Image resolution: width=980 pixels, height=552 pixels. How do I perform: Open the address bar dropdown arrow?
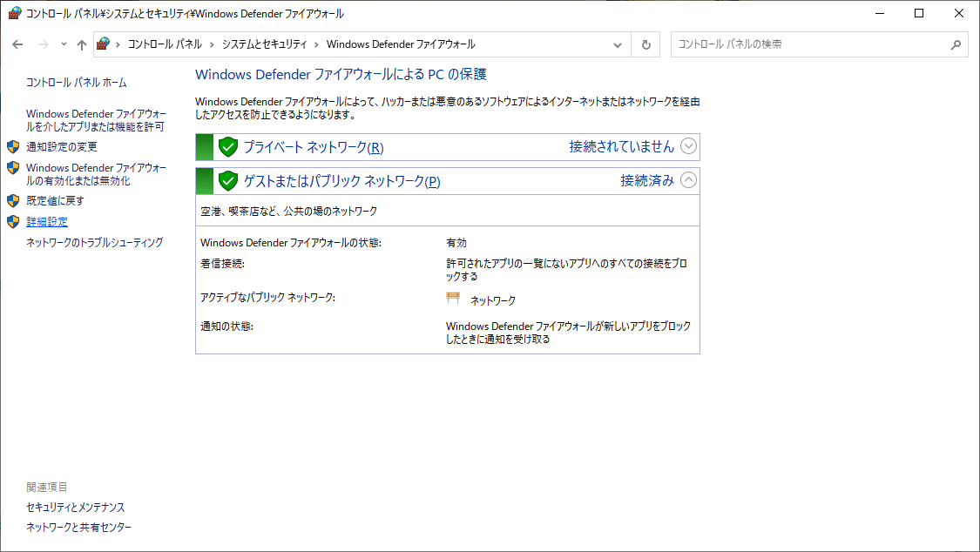617,44
